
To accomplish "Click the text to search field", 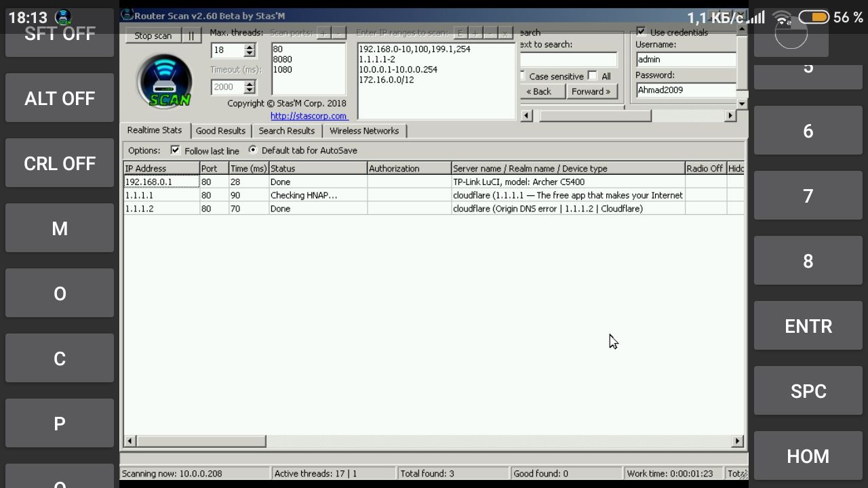I will (x=568, y=59).
